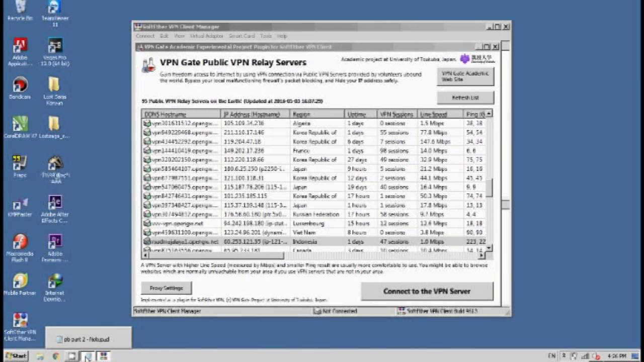644x362 pixels.
Task: Select the Luxembourg server row
Action: click(313, 223)
